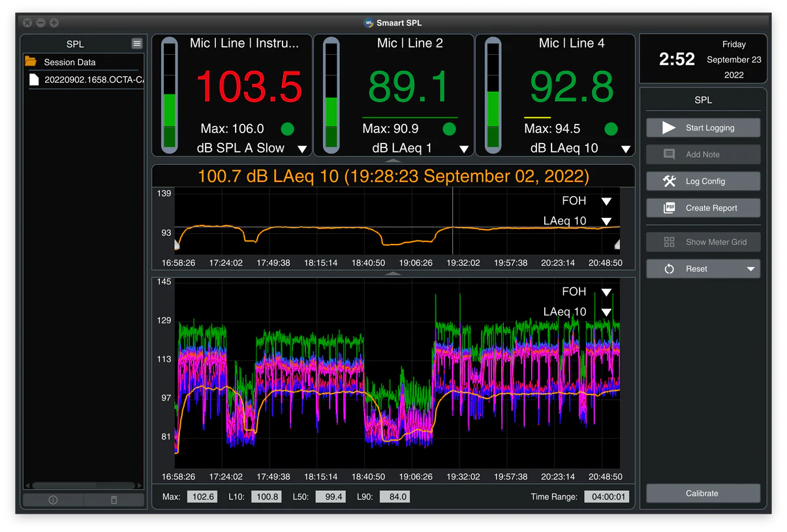Click the Create Report PDF icon
The height and width of the screenshot is (532, 787).
(669, 208)
